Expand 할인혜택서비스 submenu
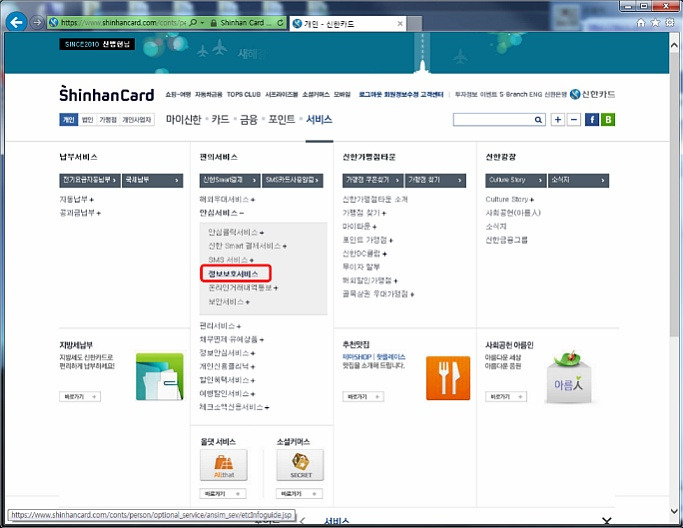 click(x=227, y=380)
